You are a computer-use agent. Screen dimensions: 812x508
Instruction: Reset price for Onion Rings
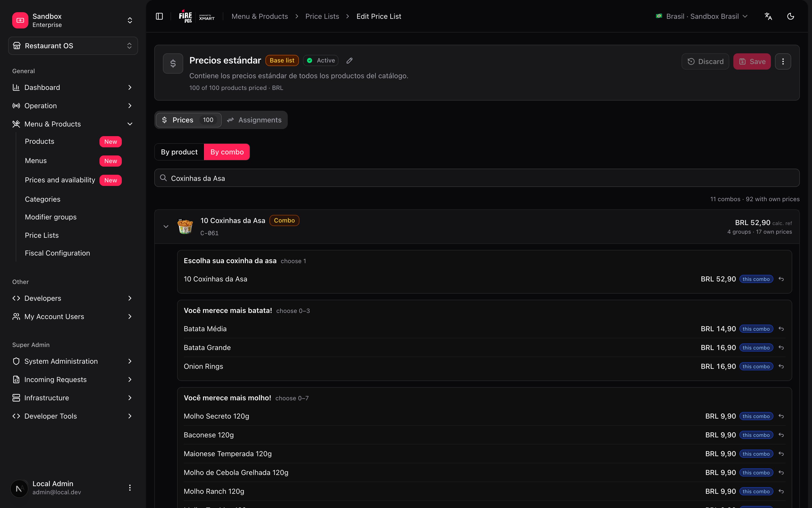click(781, 367)
